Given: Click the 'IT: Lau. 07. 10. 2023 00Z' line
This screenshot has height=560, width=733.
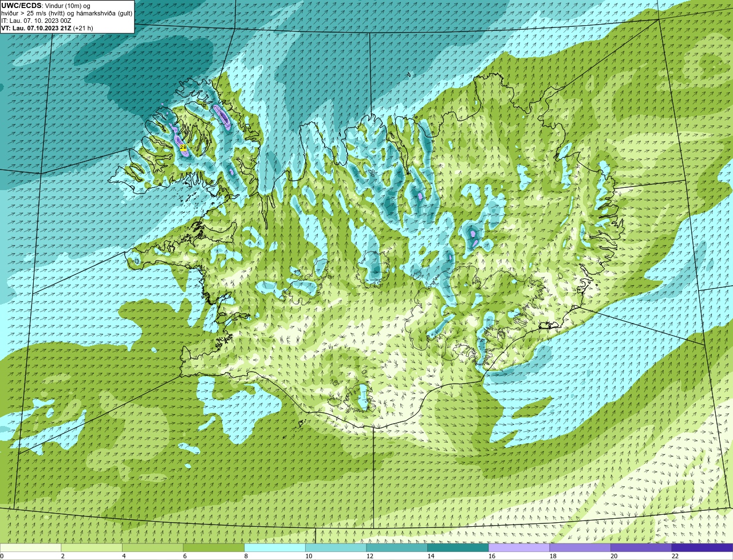Looking at the screenshot, I should point(36,21).
